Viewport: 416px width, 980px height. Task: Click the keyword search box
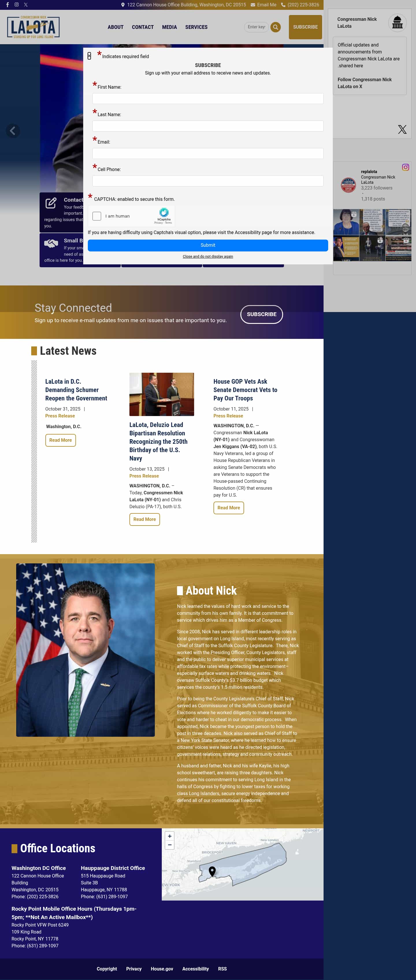256,27
